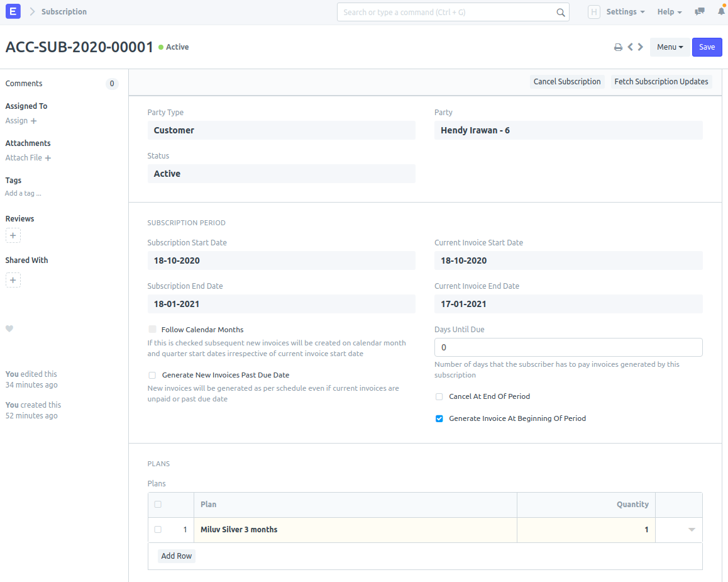
Task: Click the Comments count in sidebar
Action: tap(112, 84)
